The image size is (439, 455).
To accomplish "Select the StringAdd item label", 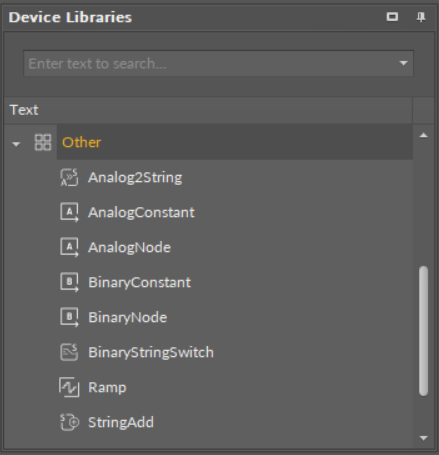I will pyautogui.click(x=121, y=422).
